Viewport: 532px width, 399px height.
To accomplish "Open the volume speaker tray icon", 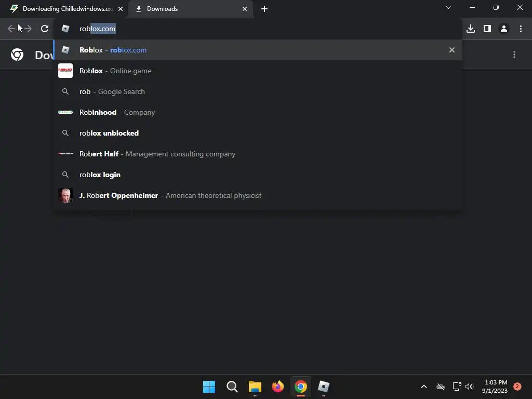I will point(469,387).
